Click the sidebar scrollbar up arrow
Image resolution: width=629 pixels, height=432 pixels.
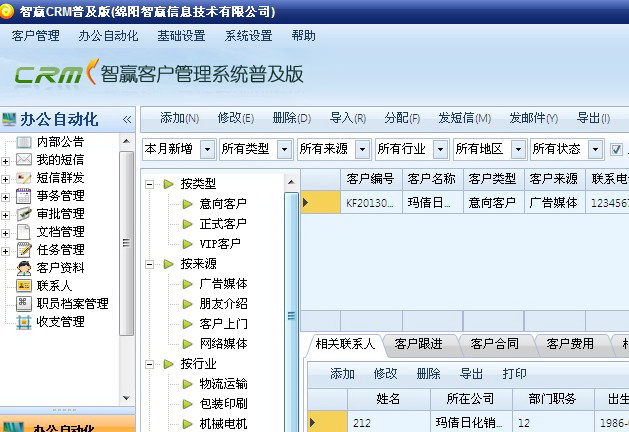pyautogui.click(x=126, y=141)
